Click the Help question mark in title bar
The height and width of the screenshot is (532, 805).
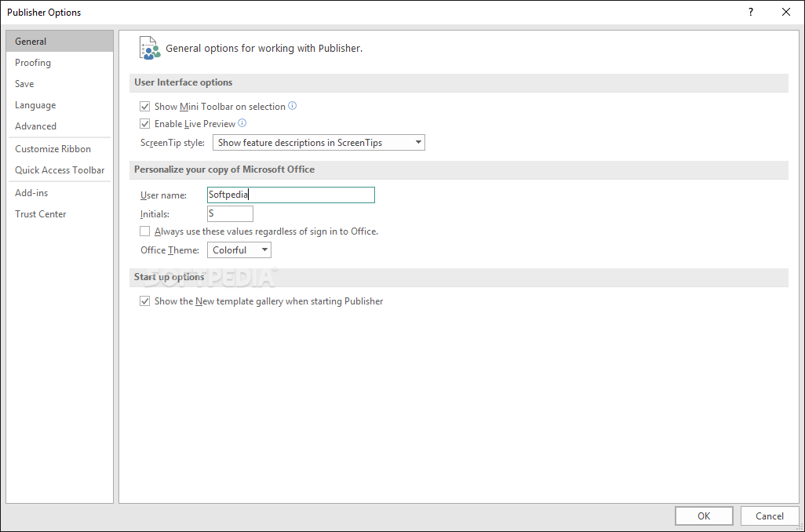tap(751, 12)
